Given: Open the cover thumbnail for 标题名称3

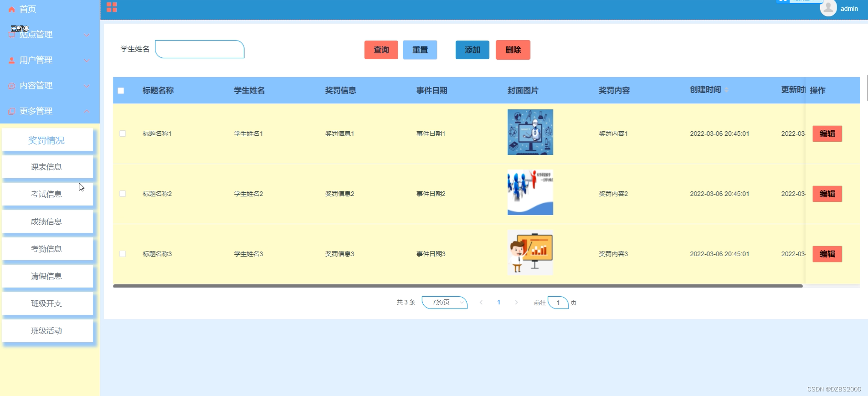Looking at the screenshot, I should pos(530,252).
